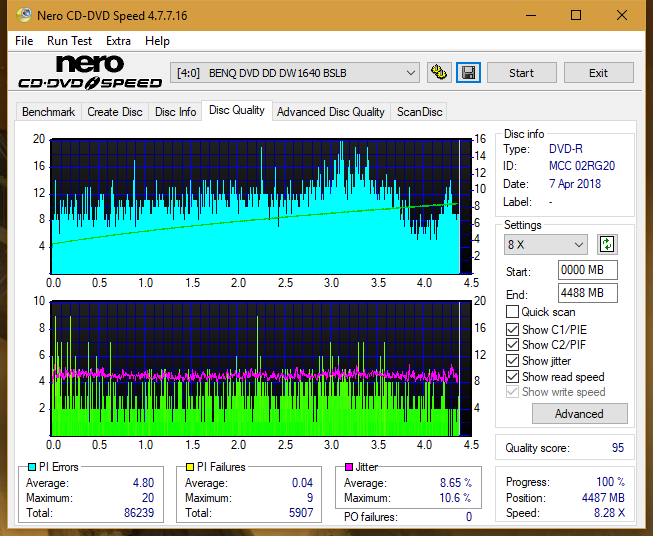Viewport: 653px width, 536px height.
Task: Click the Jitter maximum 10.6 % value
Action: (x=456, y=498)
